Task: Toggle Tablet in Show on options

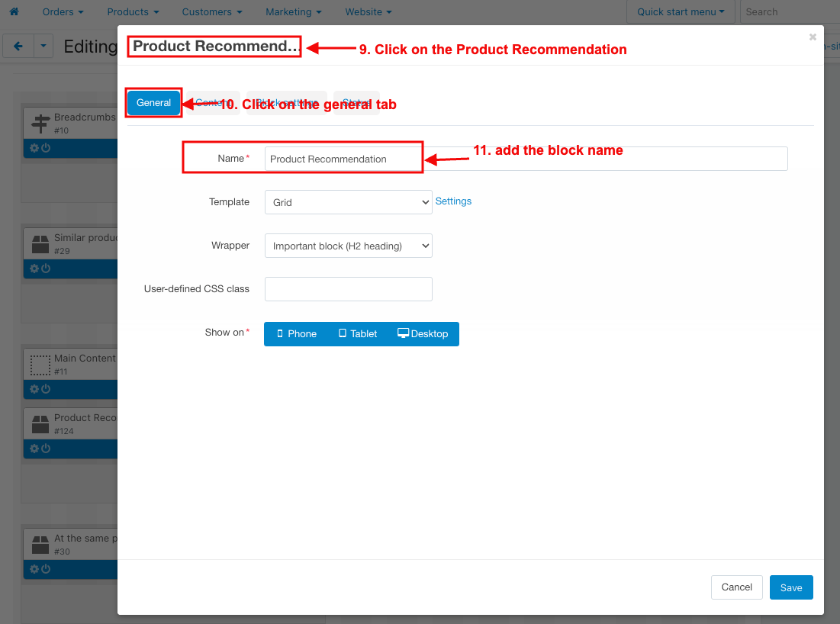Action: click(x=357, y=333)
